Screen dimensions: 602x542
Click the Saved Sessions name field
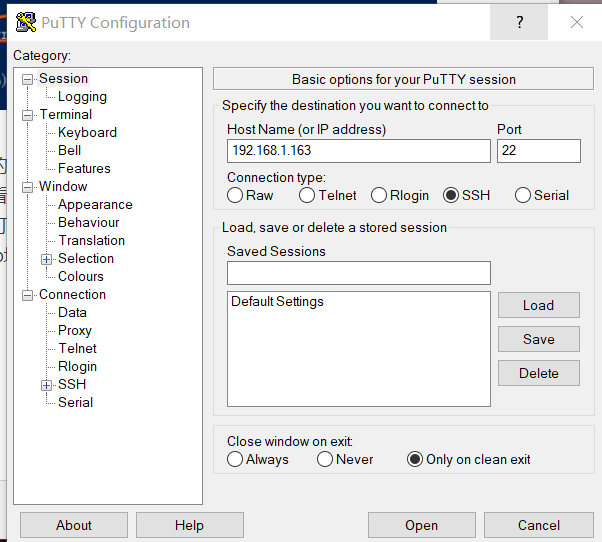[359, 273]
